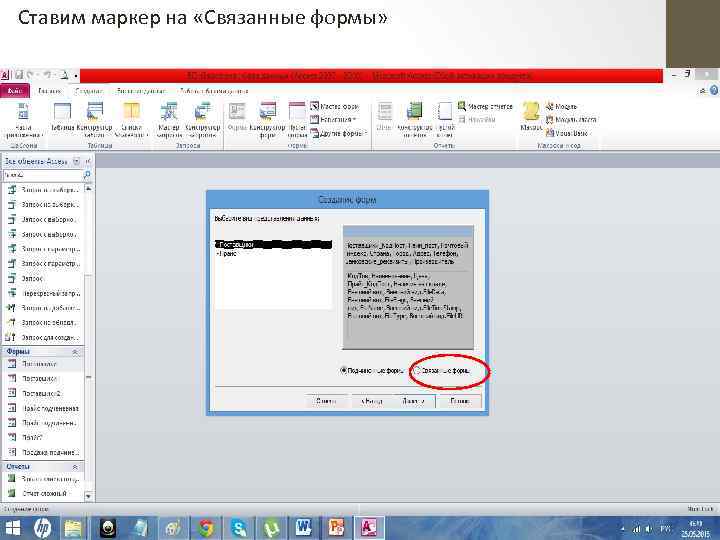Collapse the Отчеты group
720x540 pixels.
(75, 467)
